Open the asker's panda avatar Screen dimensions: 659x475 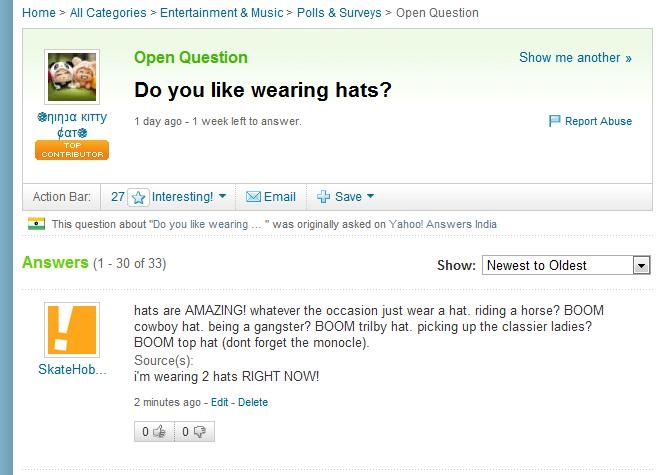(72, 77)
